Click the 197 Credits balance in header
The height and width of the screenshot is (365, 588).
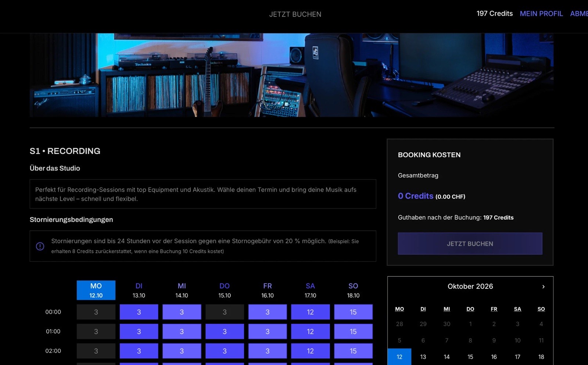[x=495, y=14]
